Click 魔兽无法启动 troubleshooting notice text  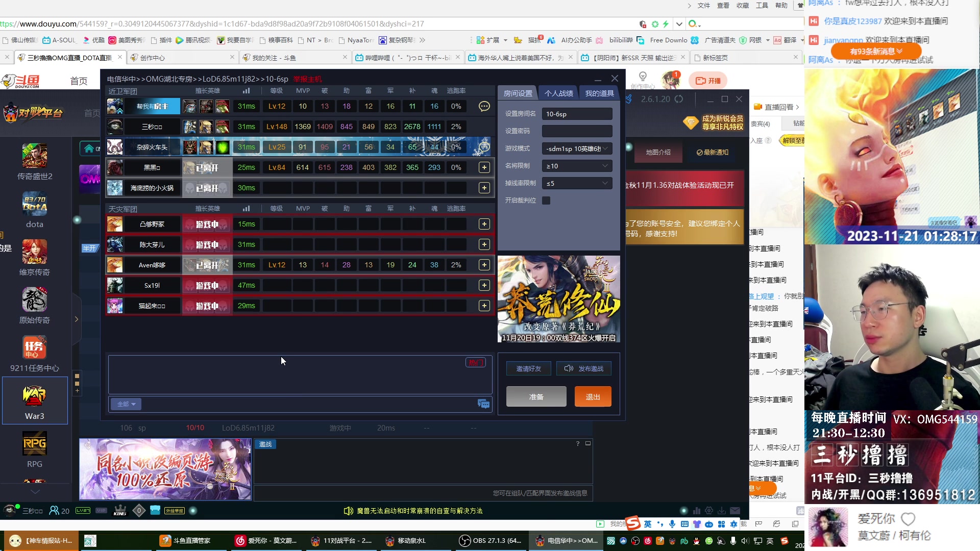[420, 511]
